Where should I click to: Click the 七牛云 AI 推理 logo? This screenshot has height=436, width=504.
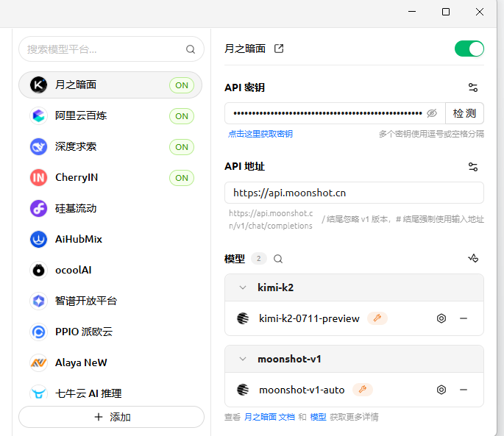pos(38,393)
